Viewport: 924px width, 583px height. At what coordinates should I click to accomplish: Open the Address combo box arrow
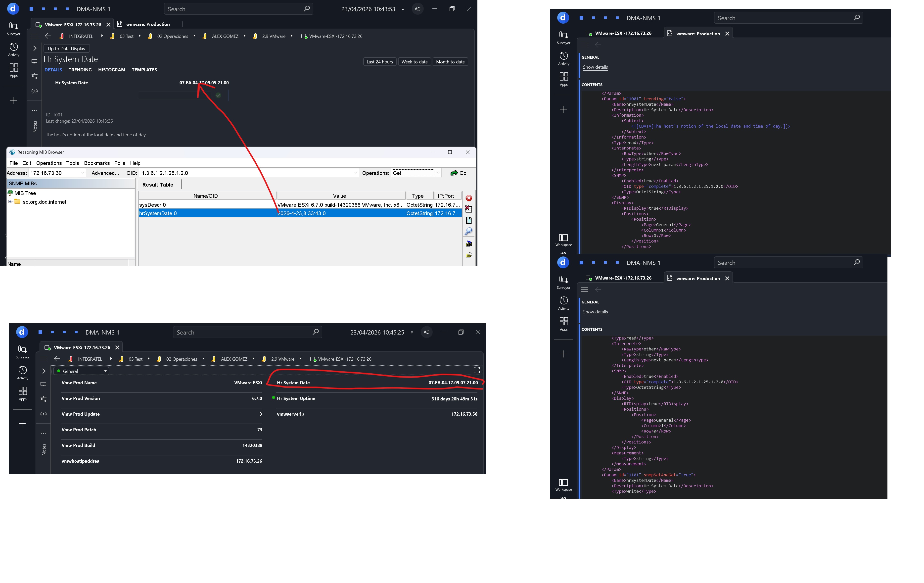pyautogui.click(x=83, y=173)
